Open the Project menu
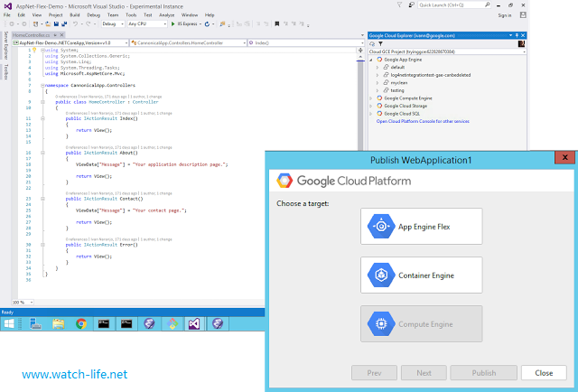578x392 pixels. (x=56, y=15)
